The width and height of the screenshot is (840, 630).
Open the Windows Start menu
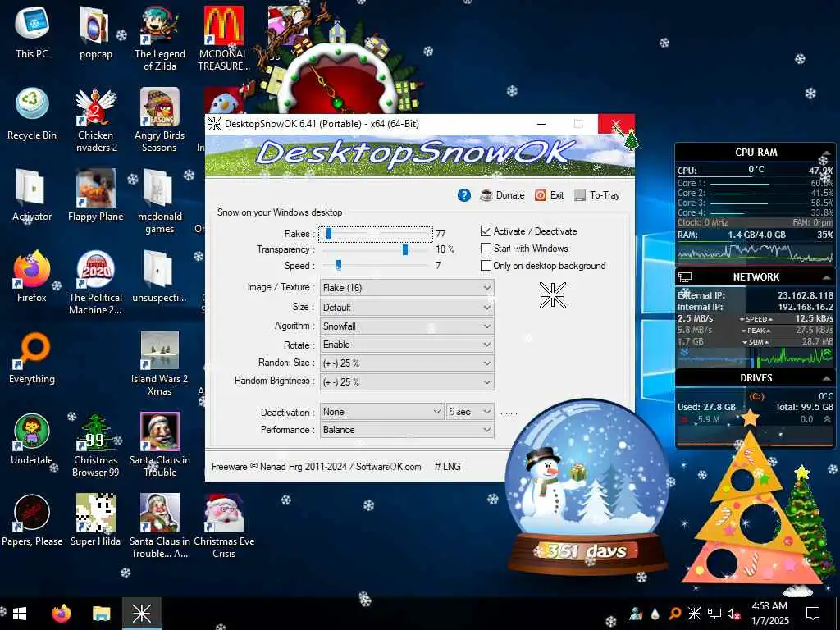tap(20, 614)
